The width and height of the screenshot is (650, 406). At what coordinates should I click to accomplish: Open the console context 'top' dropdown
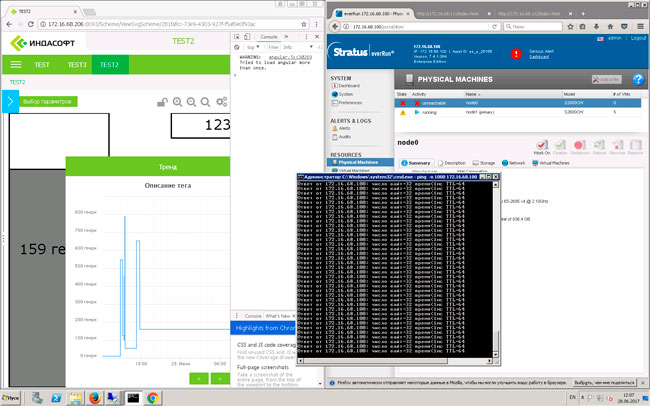(253, 47)
